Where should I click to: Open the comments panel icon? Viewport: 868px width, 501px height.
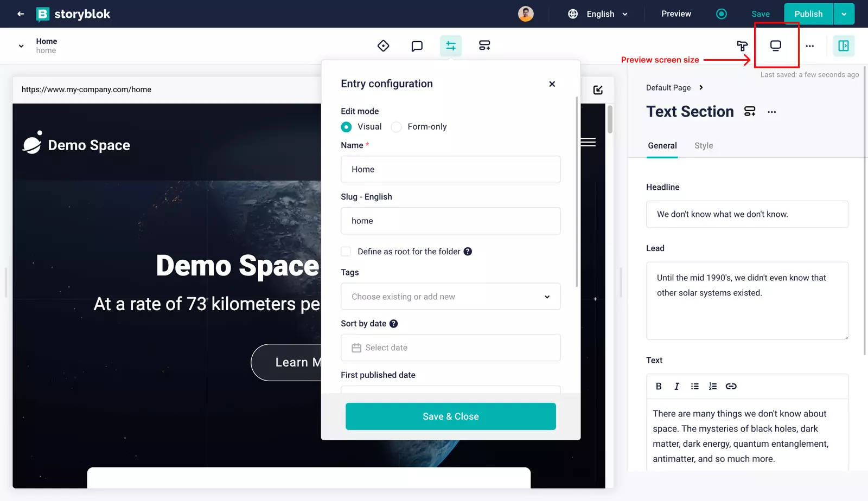point(417,46)
